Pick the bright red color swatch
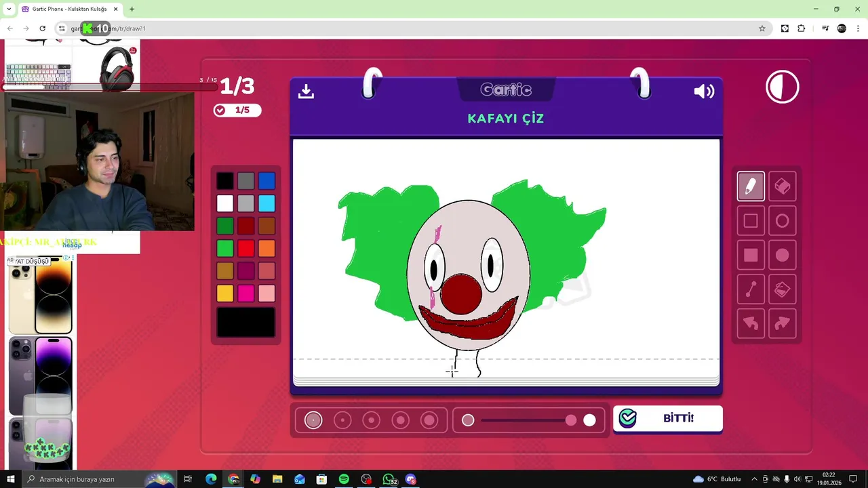Viewport: 868px width, 488px height. (x=246, y=248)
